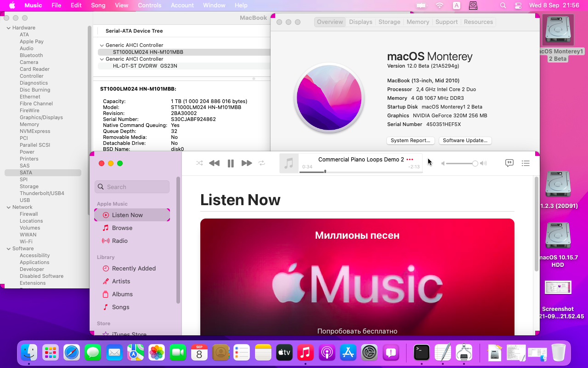Open Feedback Assistant from the Dock

coord(390,352)
